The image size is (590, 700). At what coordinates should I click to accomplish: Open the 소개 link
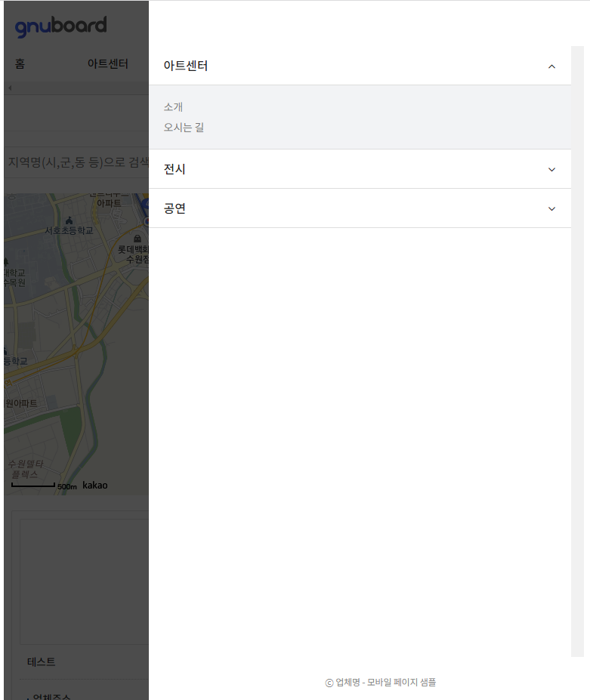173,107
